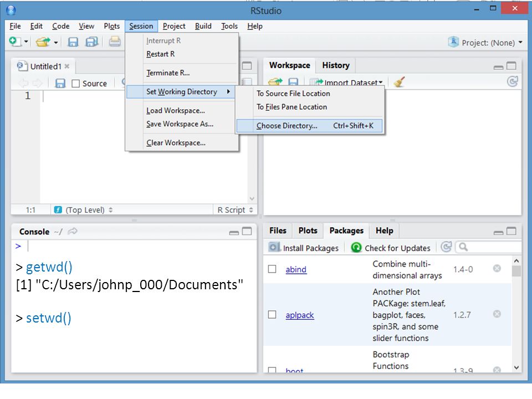Open the R Script file type selector
The width and height of the screenshot is (532, 399).
point(235,210)
